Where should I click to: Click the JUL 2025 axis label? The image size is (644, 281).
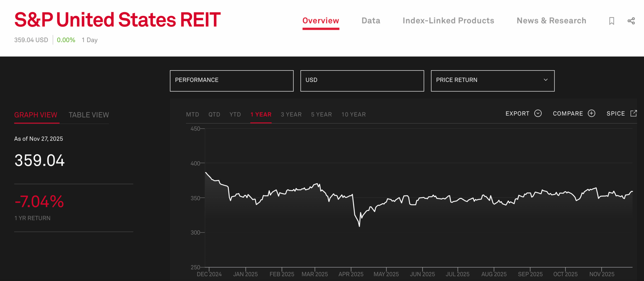click(x=458, y=274)
